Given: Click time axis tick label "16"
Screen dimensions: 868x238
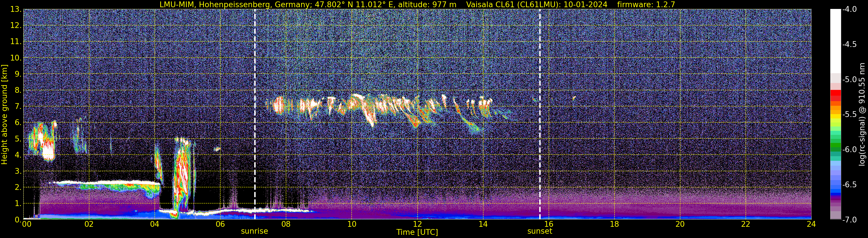Looking at the screenshot, I should tap(548, 224).
